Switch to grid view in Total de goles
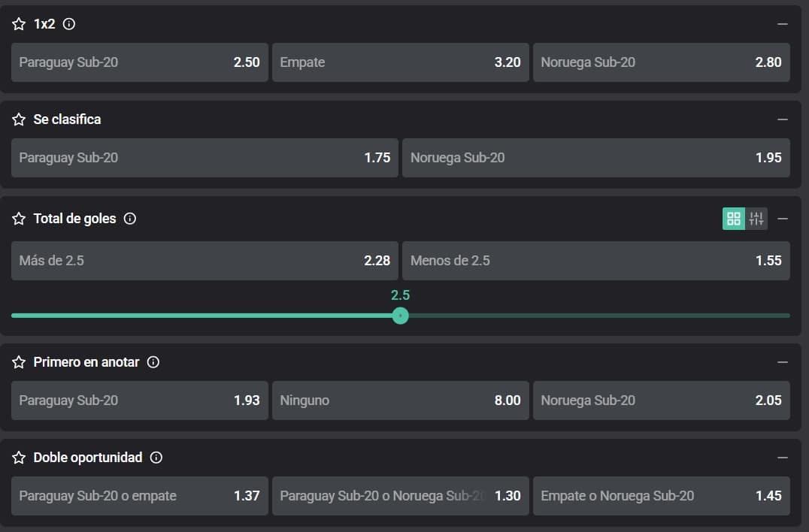809x532 pixels. (x=734, y=219)
